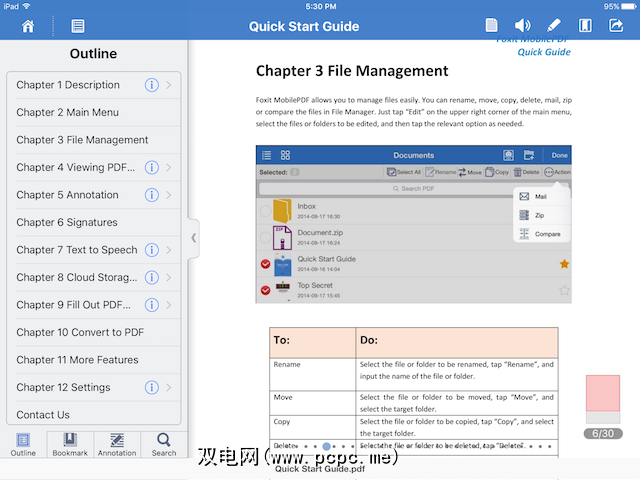Viewport: 640px width, 480px height.
Task: Go to Chapter 2 Main Menu
Action: pos(94,112)
